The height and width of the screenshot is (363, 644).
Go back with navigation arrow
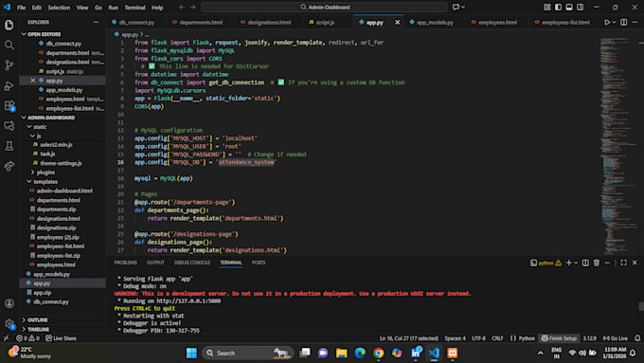[x=182, y=7]
